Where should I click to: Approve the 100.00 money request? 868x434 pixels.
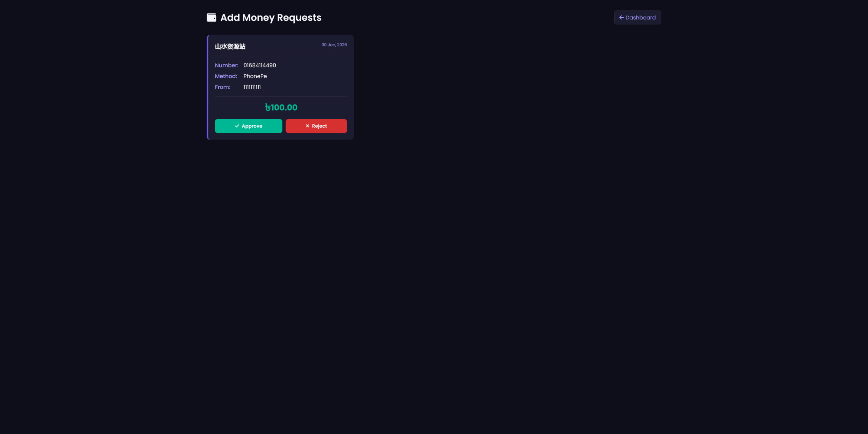click(249, 126)
